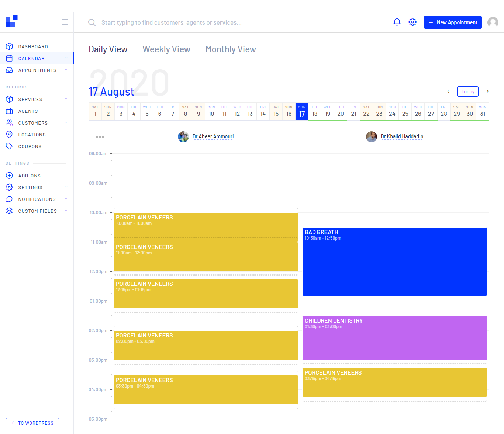The width and height of the screenshot is (504, 434).
Task: Open Locations from the sidebar
Action: tap(32, 135)
